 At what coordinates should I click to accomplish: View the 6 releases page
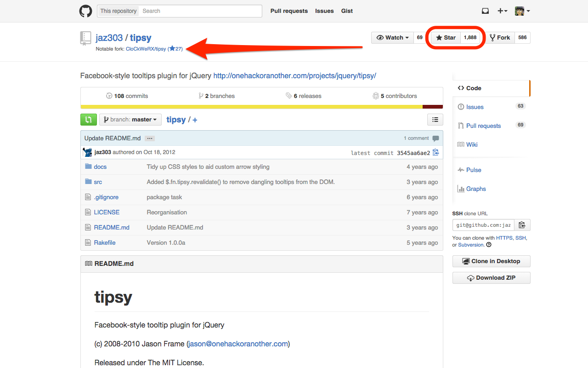(x=303, y=96)
